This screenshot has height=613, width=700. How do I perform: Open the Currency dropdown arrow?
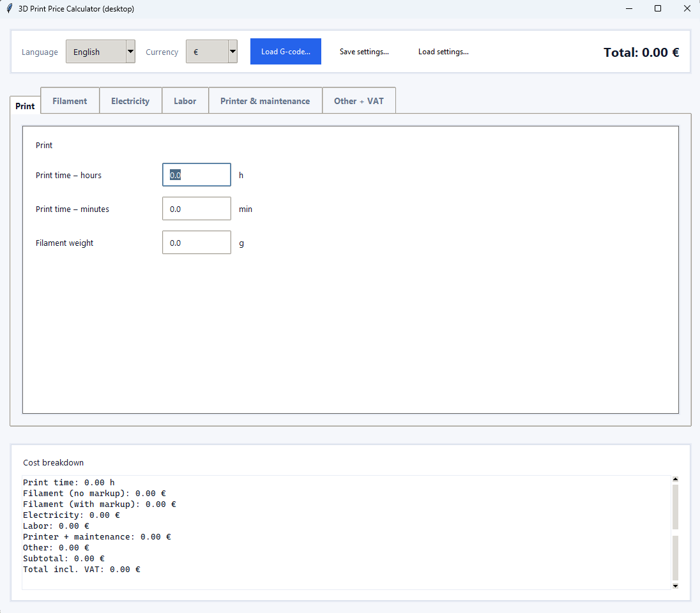232,51
